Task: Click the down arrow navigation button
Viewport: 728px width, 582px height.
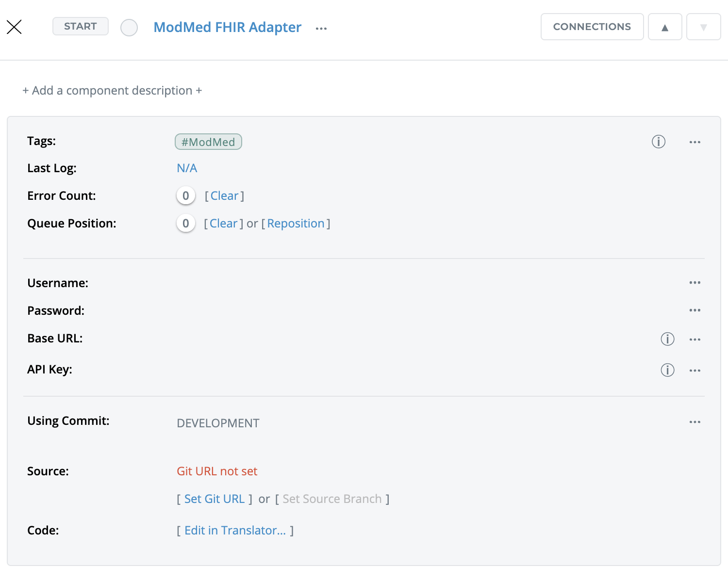Action: 703,27
